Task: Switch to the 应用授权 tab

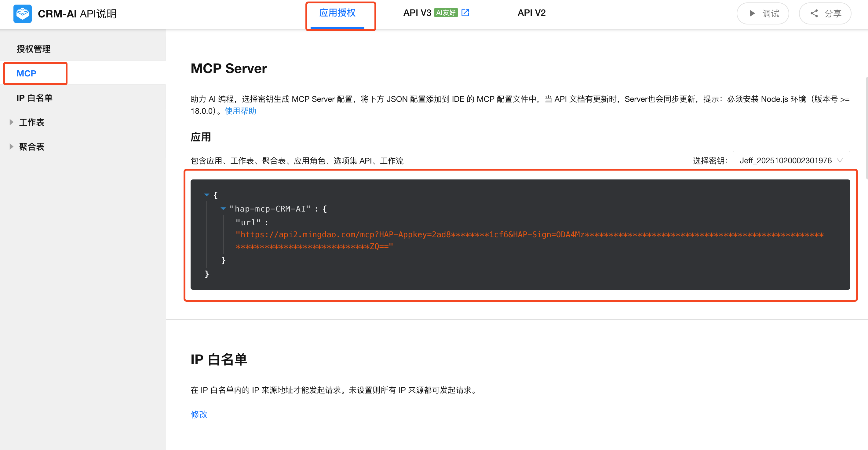Action: (x=337, y=13)
